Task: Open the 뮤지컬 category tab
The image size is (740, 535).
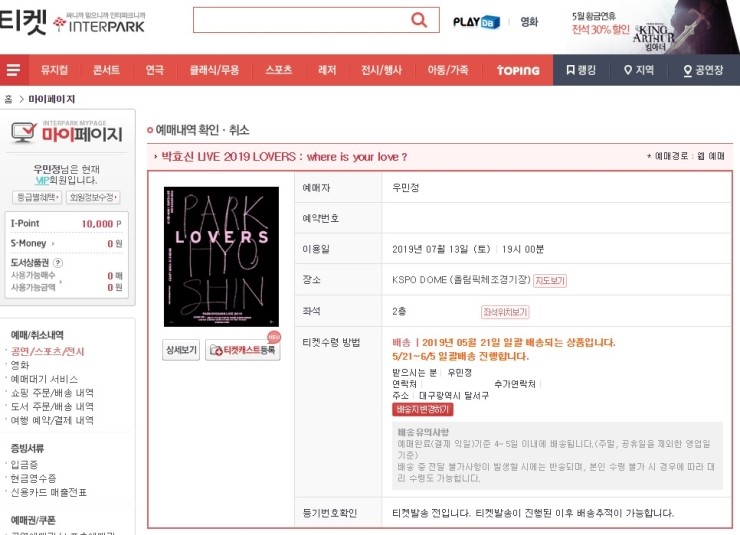Action: pos(54,70)
